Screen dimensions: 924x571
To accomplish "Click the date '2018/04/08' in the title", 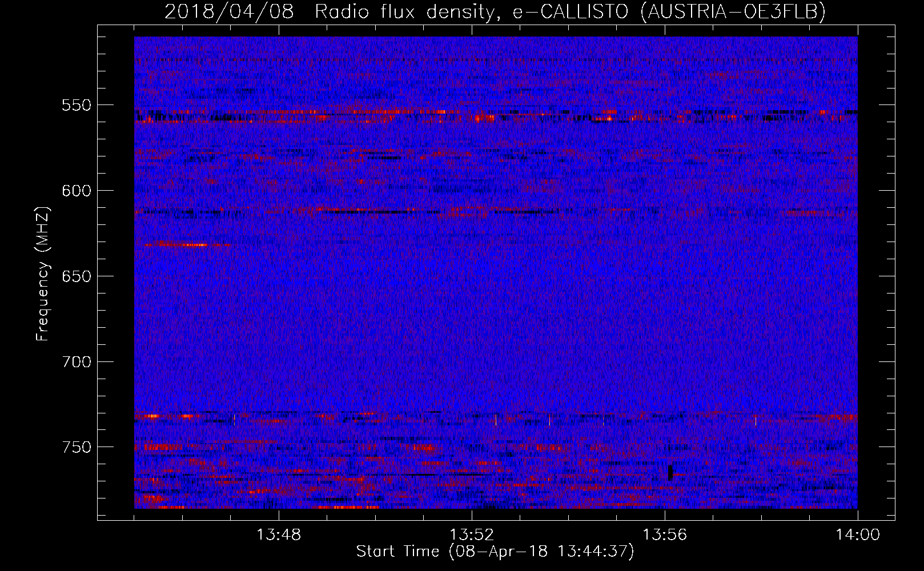I will (x=229, y=12).
